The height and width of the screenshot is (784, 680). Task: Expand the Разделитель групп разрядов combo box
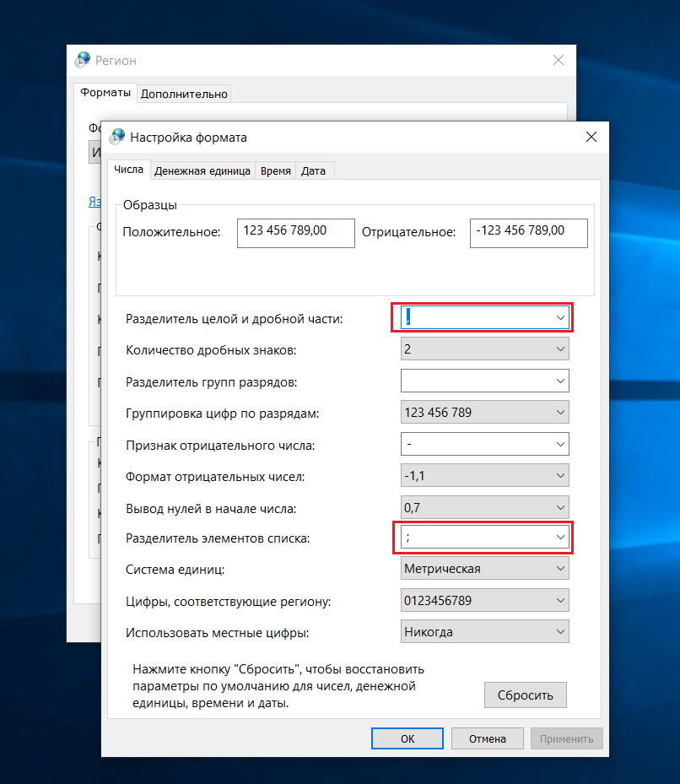point(560,381)
